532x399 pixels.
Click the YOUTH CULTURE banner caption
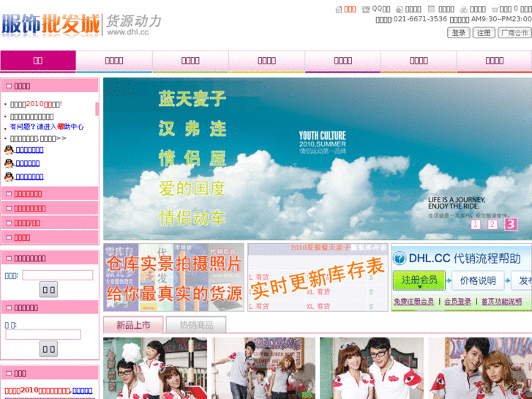322,136
